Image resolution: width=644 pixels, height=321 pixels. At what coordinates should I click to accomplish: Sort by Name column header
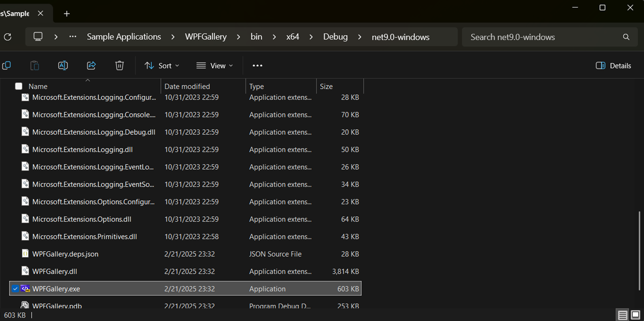(x=88, y=86)
